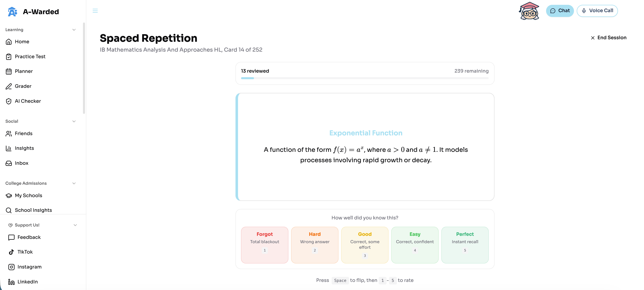Click the A-Warded logo
This screenshot has height=290, width=644.
pyautogui.click(x=33, y=11)
